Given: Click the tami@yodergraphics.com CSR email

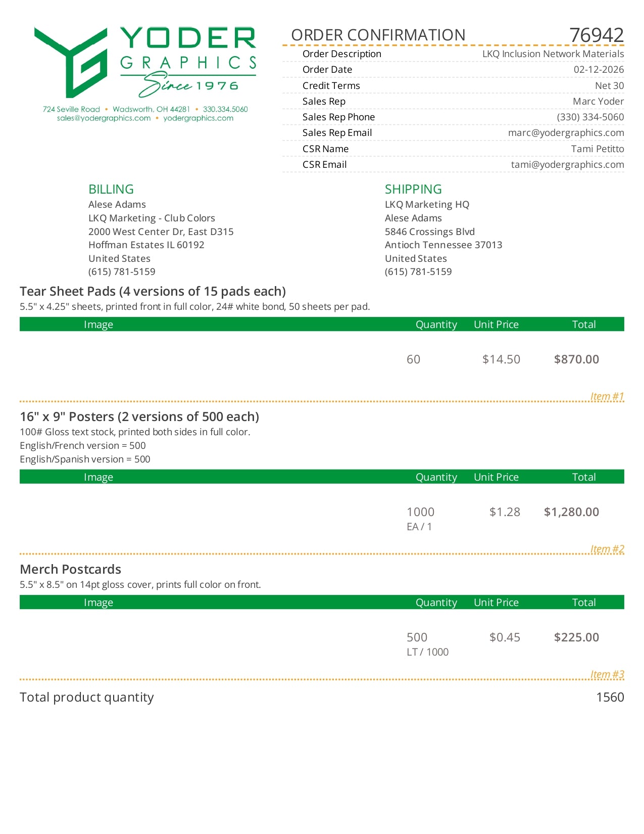Looking at the screenshot, I should point(567,165).
